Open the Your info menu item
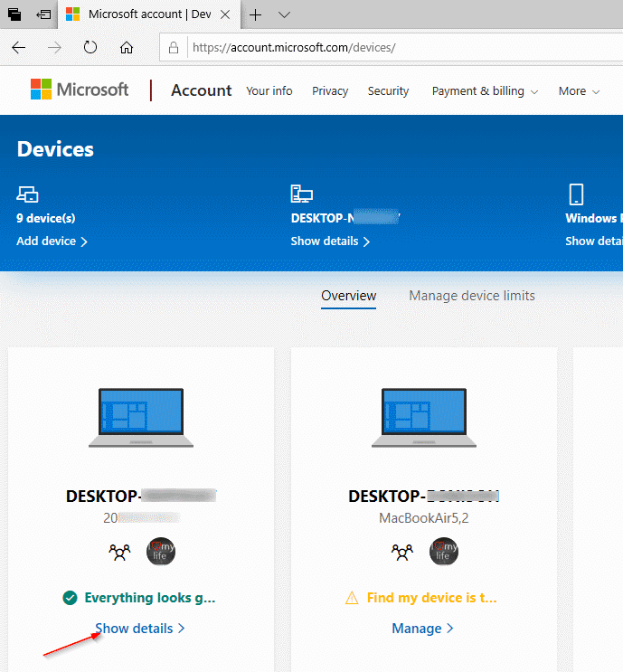Viewport: 623px width, 672px height. click(x=269, y=90)
